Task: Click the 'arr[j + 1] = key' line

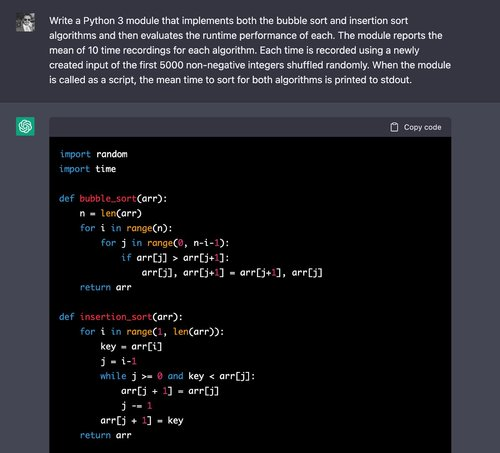Action: [x=142, y=420]
